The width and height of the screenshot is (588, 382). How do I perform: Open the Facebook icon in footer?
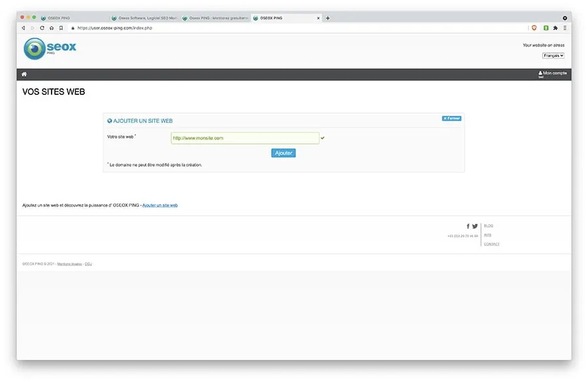[x=468, y=226]
